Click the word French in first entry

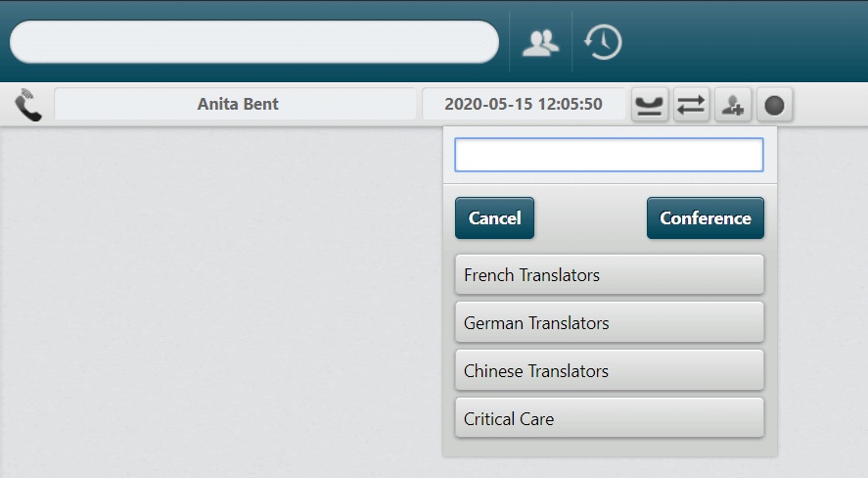(489, 274)
